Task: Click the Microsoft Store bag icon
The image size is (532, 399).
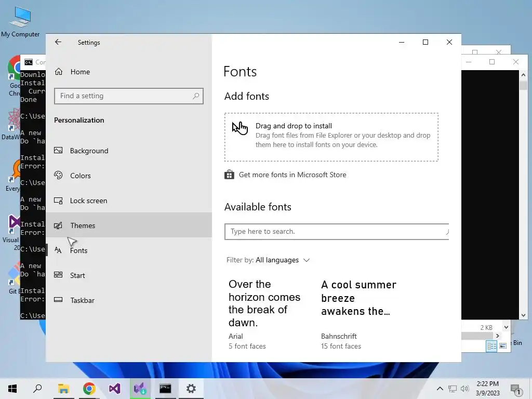Action: pyautogui.click(x=229, y=175)
